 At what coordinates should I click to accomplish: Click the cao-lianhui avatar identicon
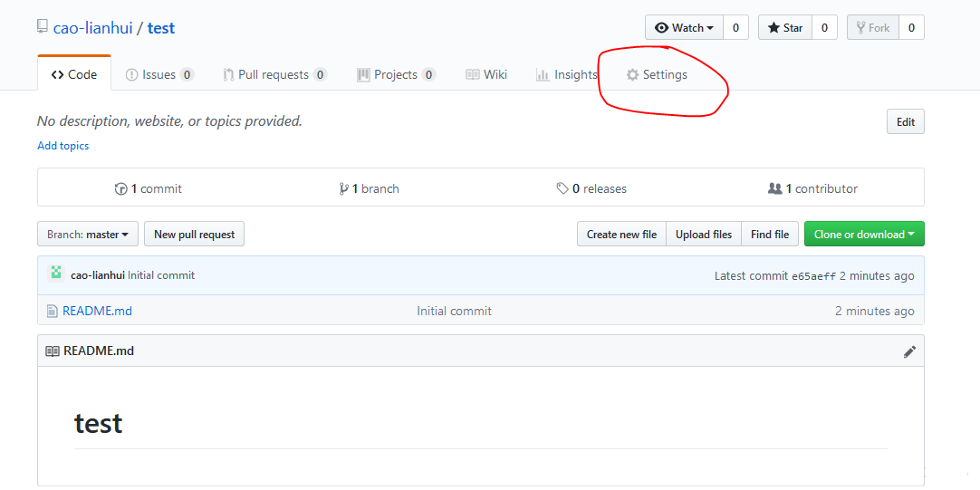coord(56,274)
